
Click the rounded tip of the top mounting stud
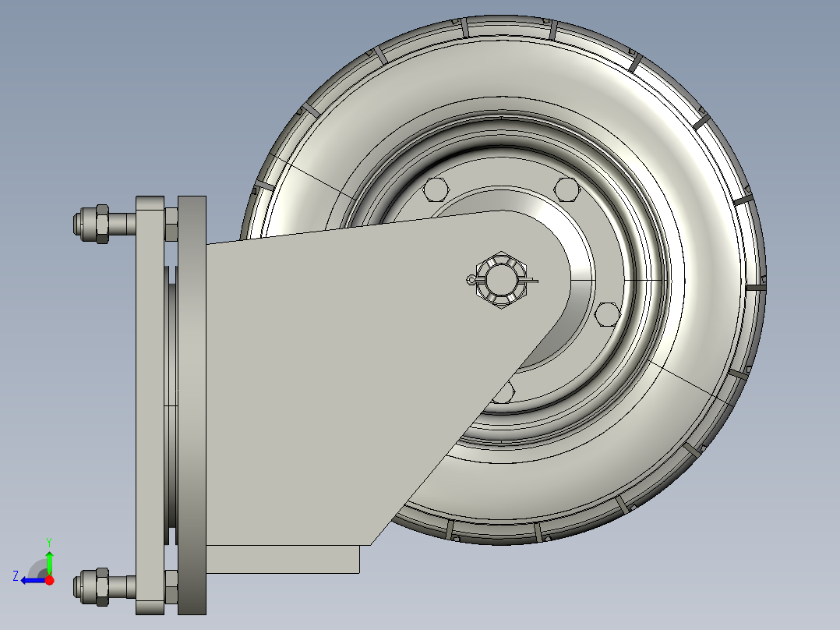[x=76, y=224]
